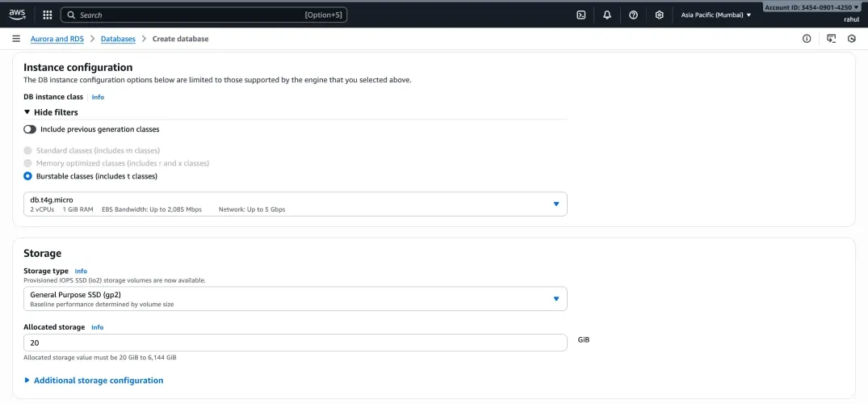Image resolution: width=868 pixels, height=404 pixels.
Task: Open the db.t4g.micro instance class dropdown
Action: [296, 204]
